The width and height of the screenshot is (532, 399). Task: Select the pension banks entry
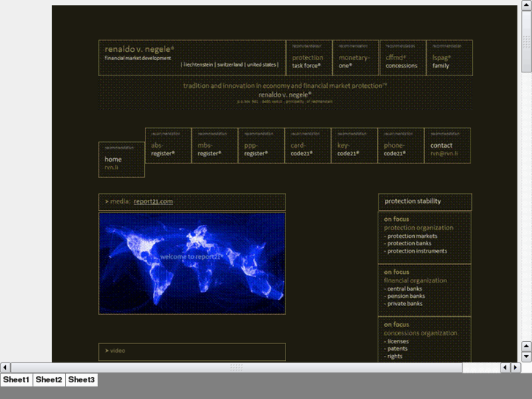click(406, 296)
